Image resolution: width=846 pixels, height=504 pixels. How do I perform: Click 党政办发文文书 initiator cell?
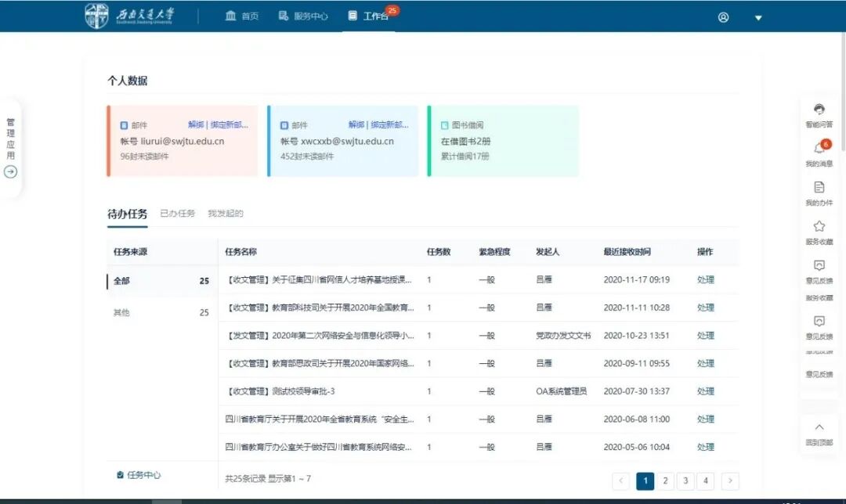tap(563, 335)
